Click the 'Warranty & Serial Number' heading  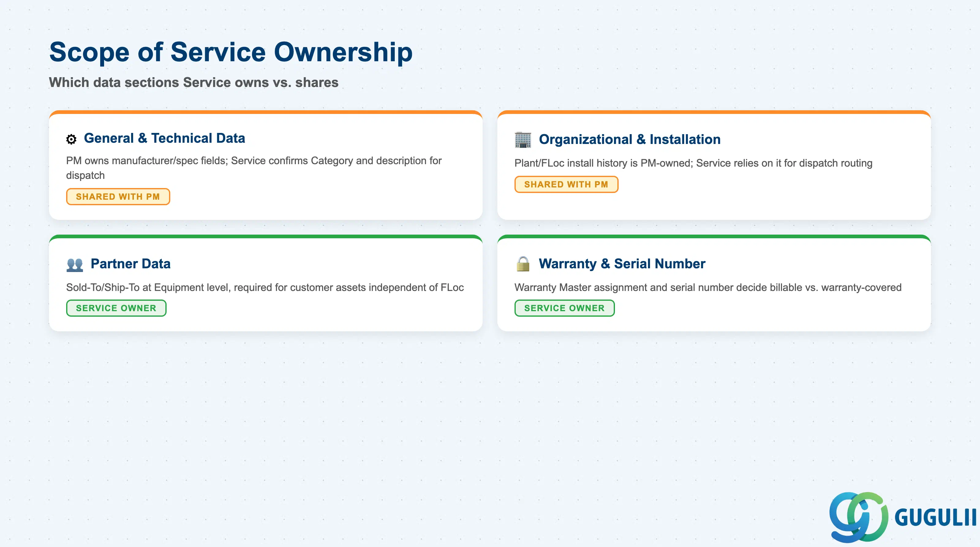click(x=622, y=264)
